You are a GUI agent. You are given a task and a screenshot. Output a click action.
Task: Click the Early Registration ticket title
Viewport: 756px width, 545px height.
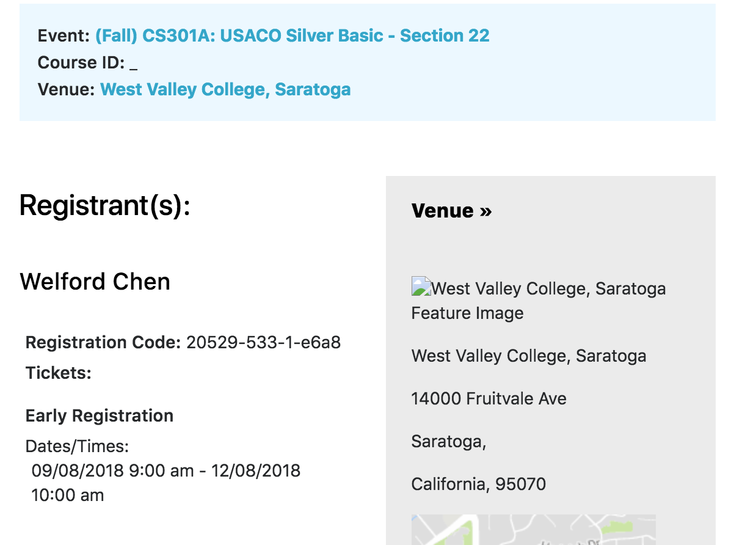100,415
